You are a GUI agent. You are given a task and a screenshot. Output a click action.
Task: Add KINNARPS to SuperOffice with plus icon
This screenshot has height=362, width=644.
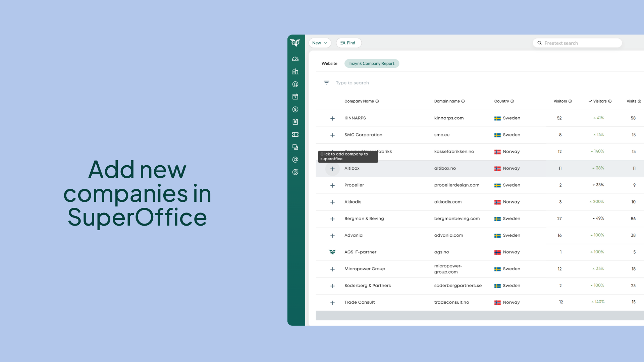[x=332, y=118]
